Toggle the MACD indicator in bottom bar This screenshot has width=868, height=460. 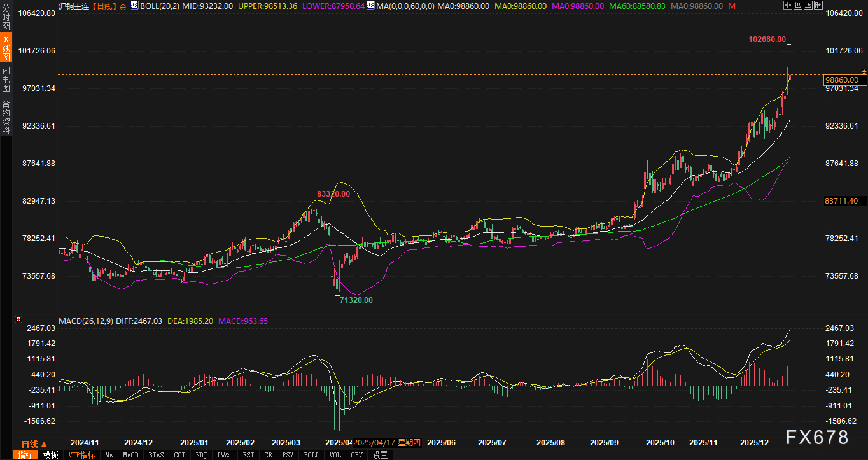130,455
